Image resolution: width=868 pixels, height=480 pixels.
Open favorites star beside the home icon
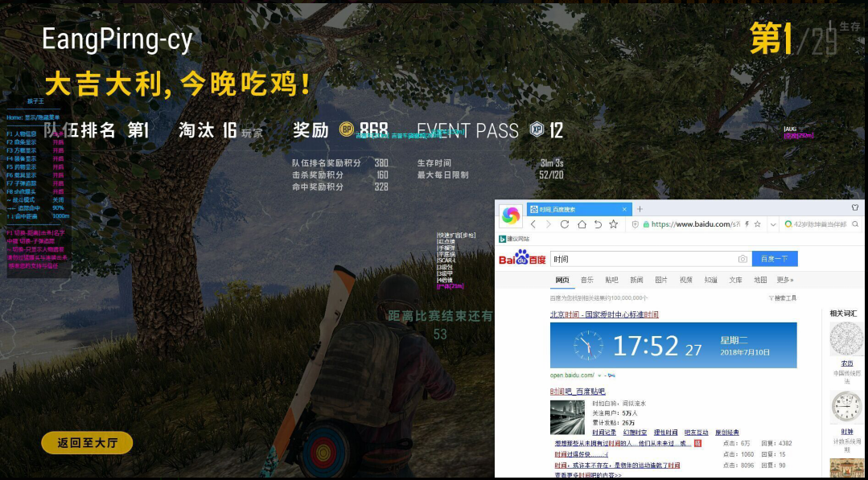click(613, 224)
